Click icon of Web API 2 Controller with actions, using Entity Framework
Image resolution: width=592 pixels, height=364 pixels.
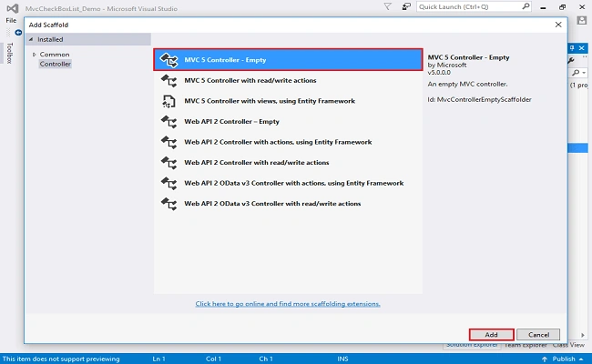tap(168, 142)
